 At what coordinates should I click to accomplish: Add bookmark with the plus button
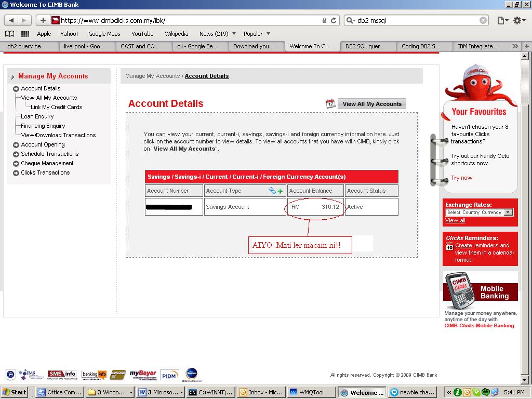43,20
